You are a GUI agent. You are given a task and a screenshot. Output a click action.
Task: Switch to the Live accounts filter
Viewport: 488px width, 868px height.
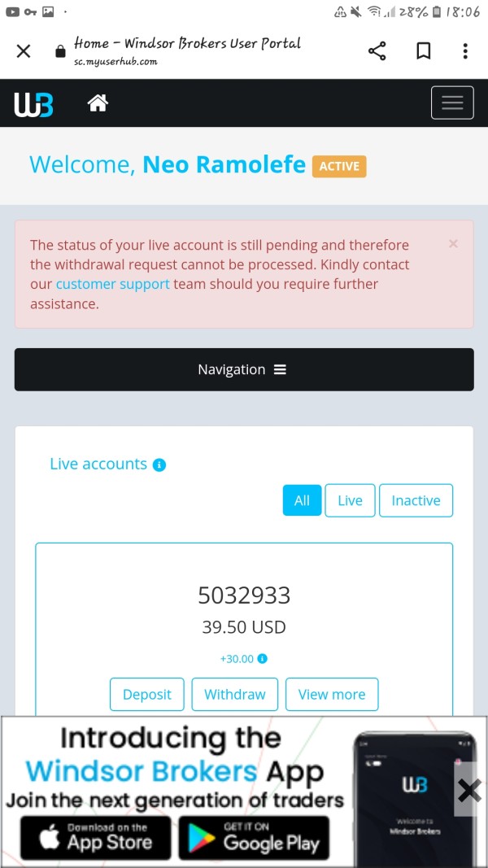pyautogui.click(x=350, y=500)
